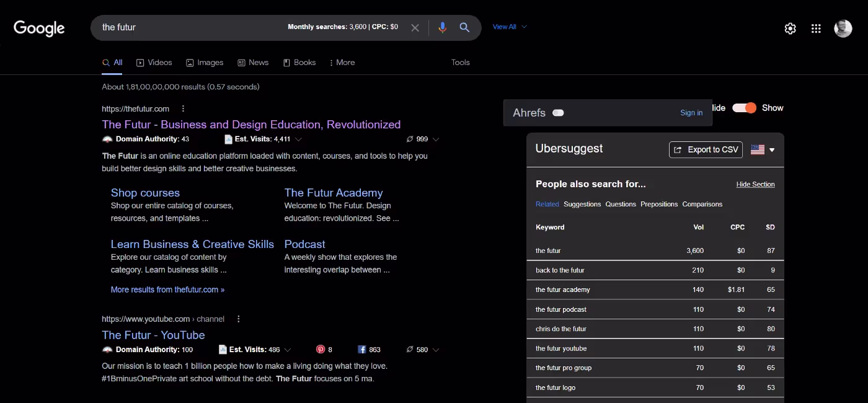Submit search with the magnifier icon
868x403 pixels.
(x=464, y=27)
